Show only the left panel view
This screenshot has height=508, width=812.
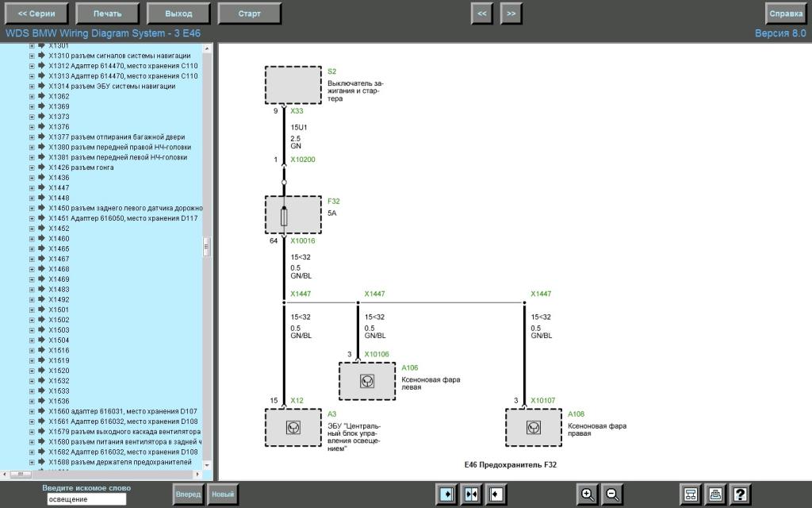pos(446,494)
